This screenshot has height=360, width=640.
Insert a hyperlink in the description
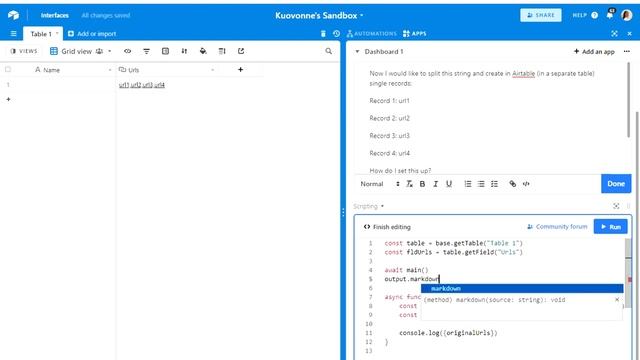click(x=513, y=184)
